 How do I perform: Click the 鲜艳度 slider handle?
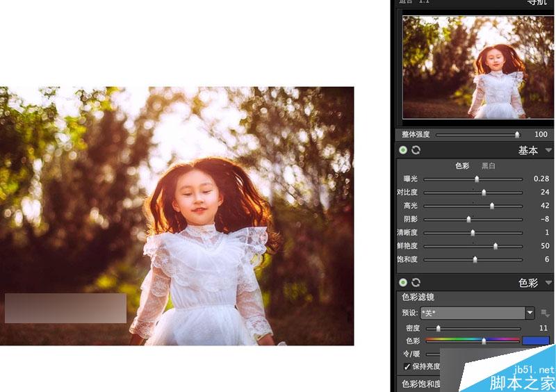496,246
